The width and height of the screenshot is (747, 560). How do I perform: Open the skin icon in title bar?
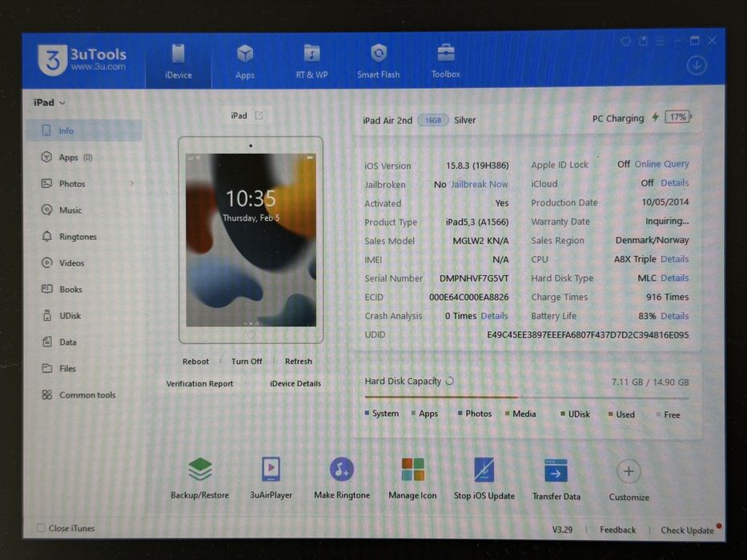coord(626,42)
